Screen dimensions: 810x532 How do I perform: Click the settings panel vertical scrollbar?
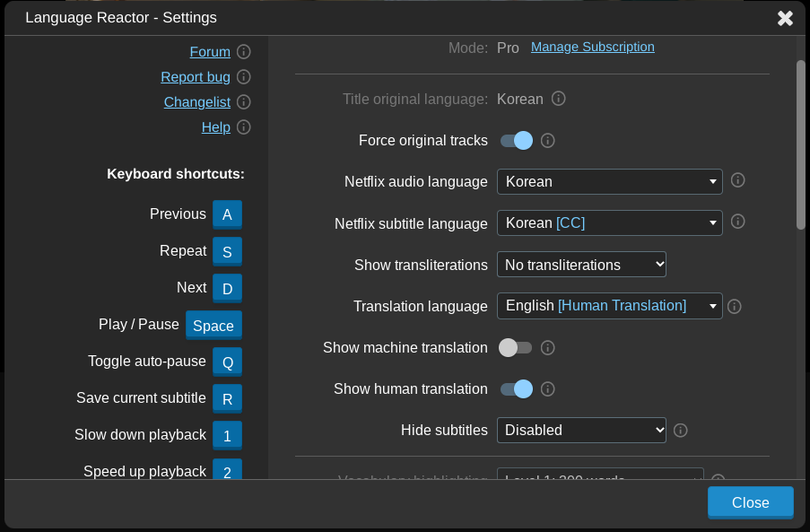point(801,144)
